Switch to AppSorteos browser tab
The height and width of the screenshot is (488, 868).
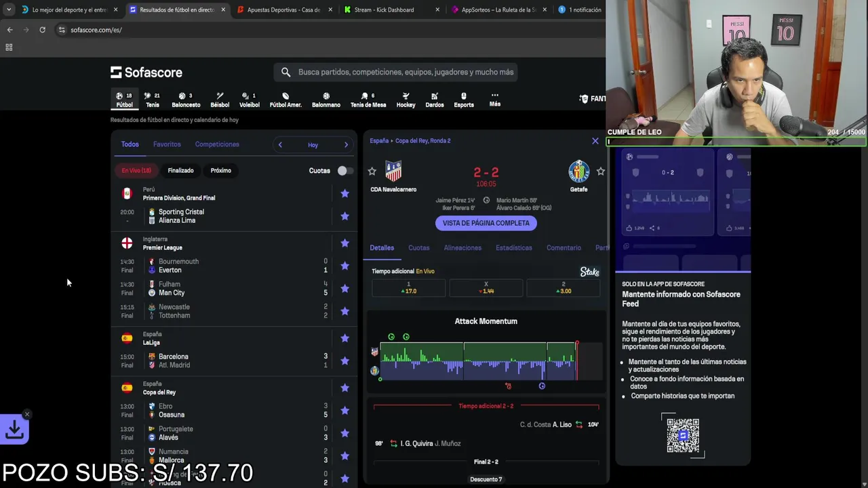[498, 9]
